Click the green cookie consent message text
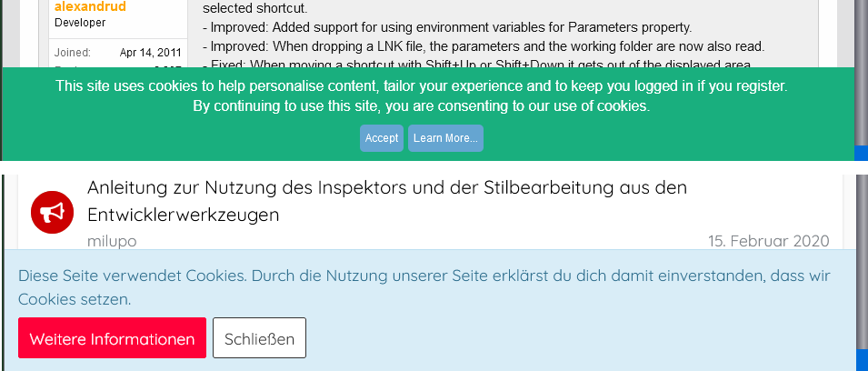The height and width of the screenshot is (371, 868). tap(421, 95)
